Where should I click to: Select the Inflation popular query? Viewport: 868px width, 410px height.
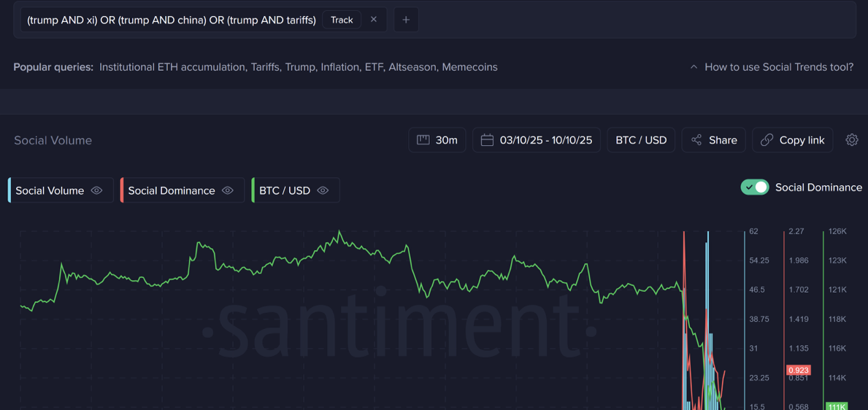click(x=340, y=67)
